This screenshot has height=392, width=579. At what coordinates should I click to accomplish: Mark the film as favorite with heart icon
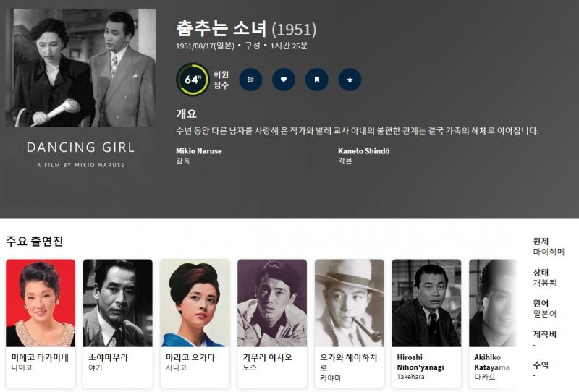[284, 80]
